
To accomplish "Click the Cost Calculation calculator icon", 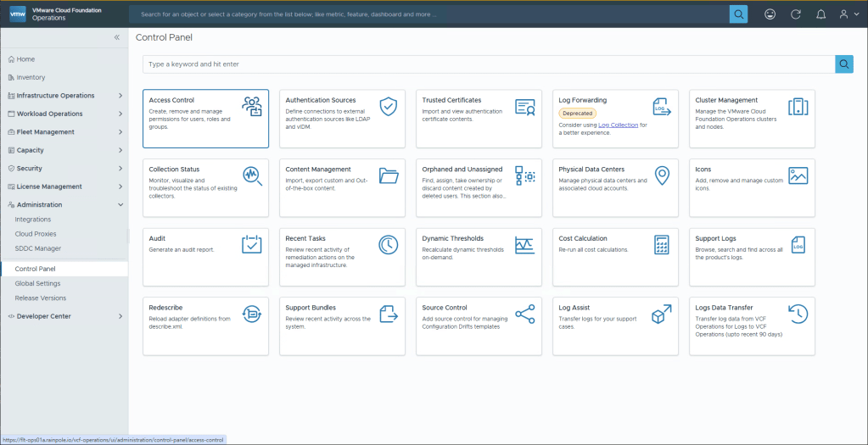I will coord(662,245).
